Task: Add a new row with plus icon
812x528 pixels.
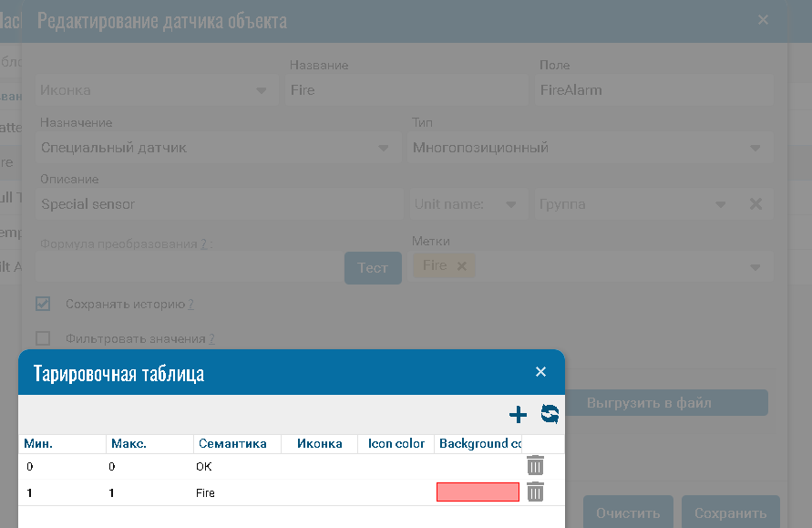Action: click(x=518, y=415)
